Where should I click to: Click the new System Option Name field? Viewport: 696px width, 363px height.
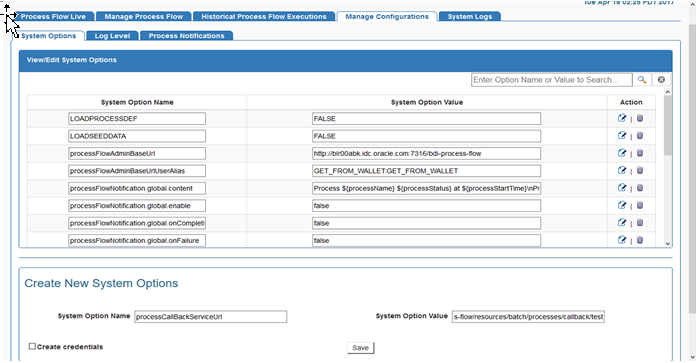tap(210, 316)
